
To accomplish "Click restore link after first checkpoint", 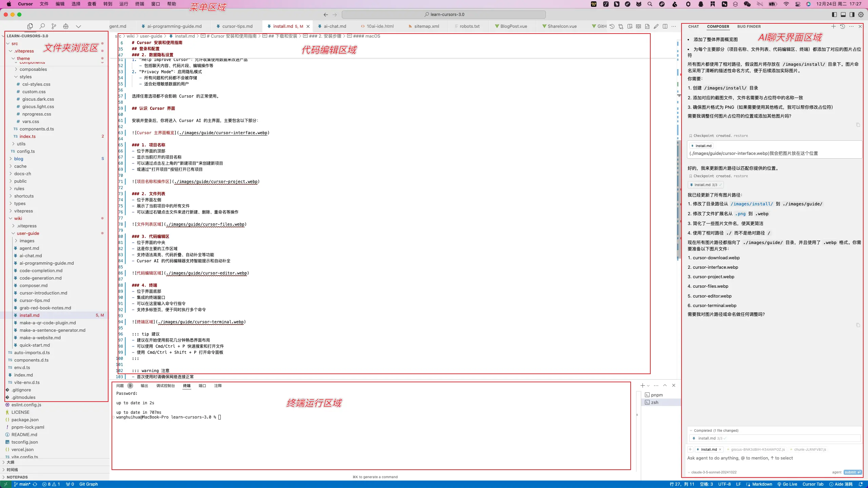I will point(741,136).
